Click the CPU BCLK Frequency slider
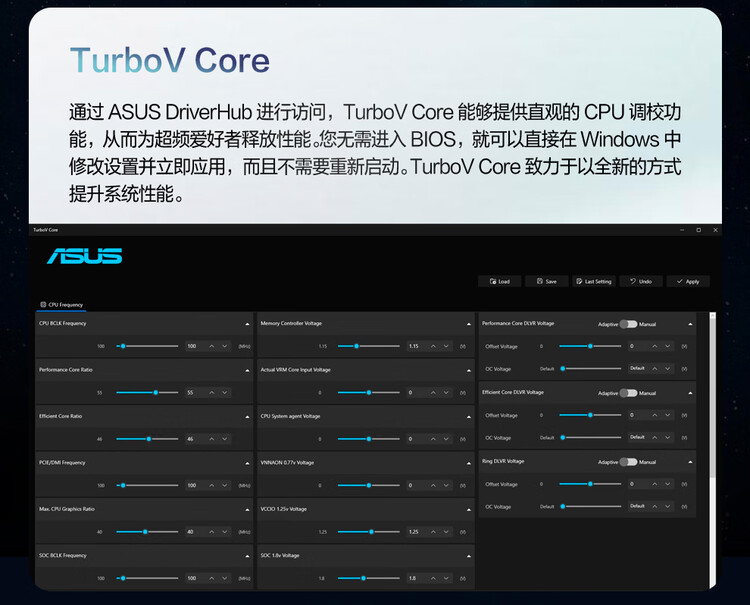The image size is (750, 605). coord(147,346)
